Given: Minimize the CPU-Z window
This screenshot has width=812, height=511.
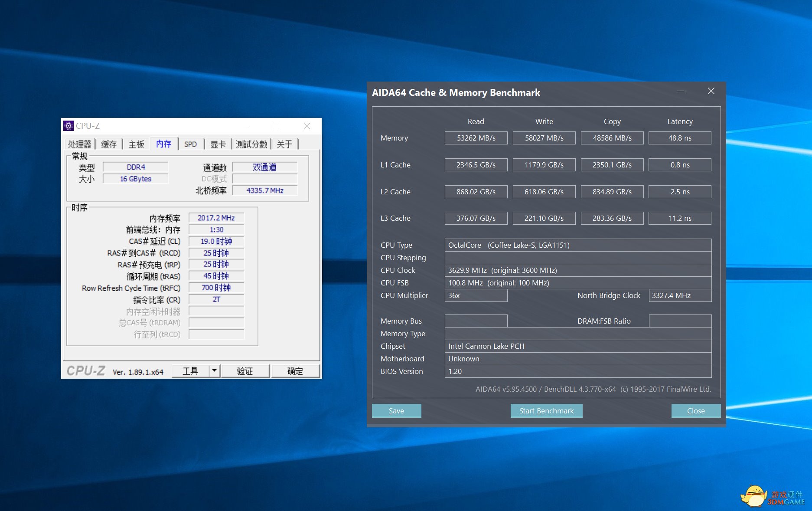Looking at the screenshot, I should 246,126.
